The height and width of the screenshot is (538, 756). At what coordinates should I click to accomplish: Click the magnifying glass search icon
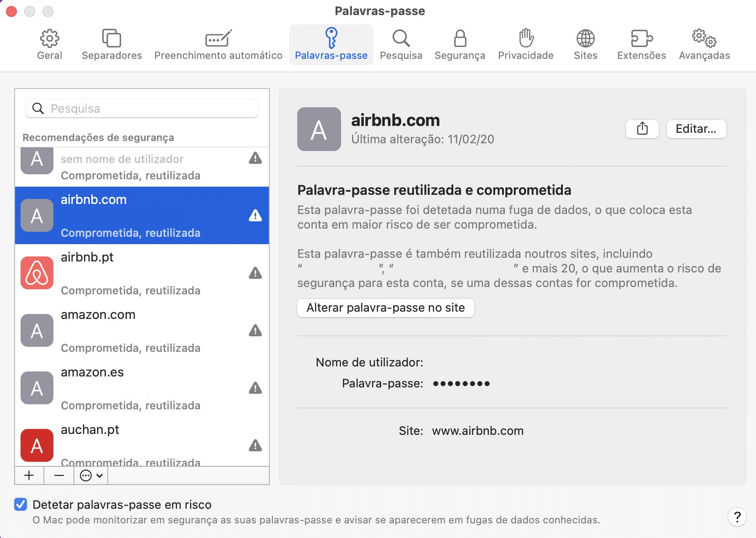tap(38, 109)
